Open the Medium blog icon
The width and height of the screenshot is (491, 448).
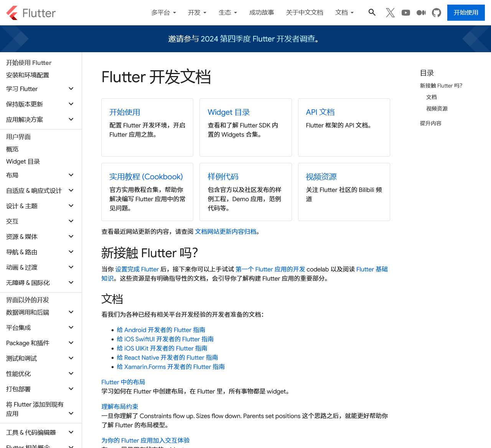421,13
